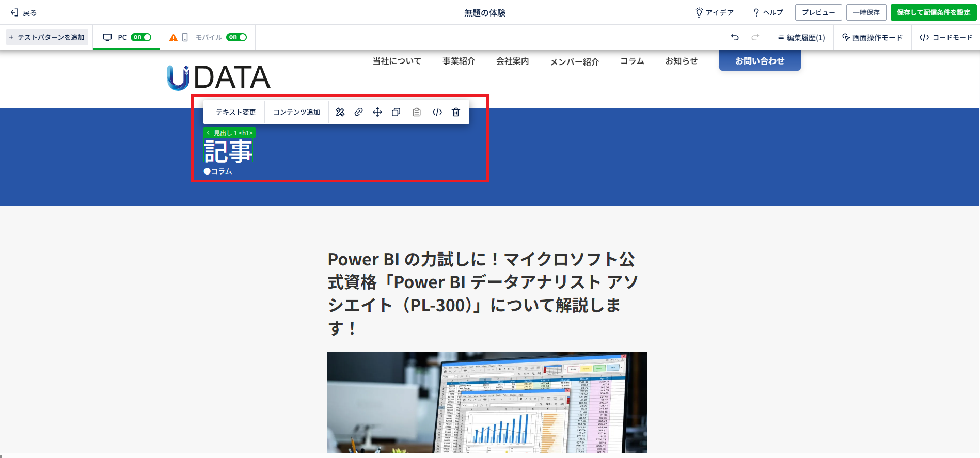
Task: Click the mobile device icon
Action: (x=185, y=37)
